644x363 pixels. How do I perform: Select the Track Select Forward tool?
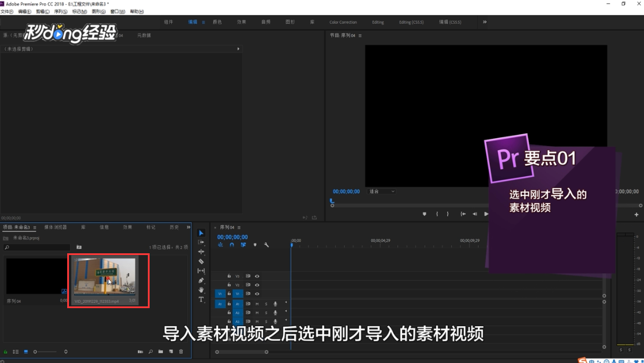[x=201, y=242]
